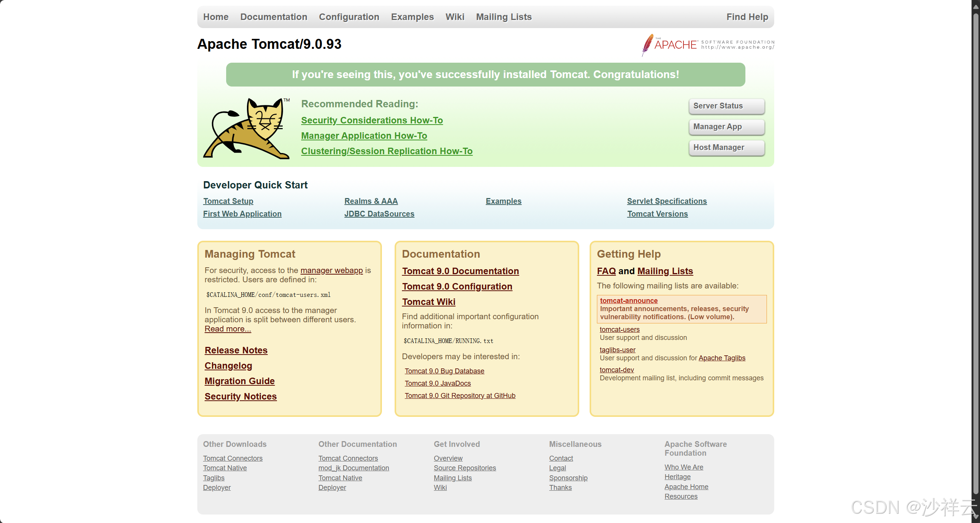This screenshot has height=523, width=980.
Task: Open mod_jk Documentation link
Action: tap(354, 468)
